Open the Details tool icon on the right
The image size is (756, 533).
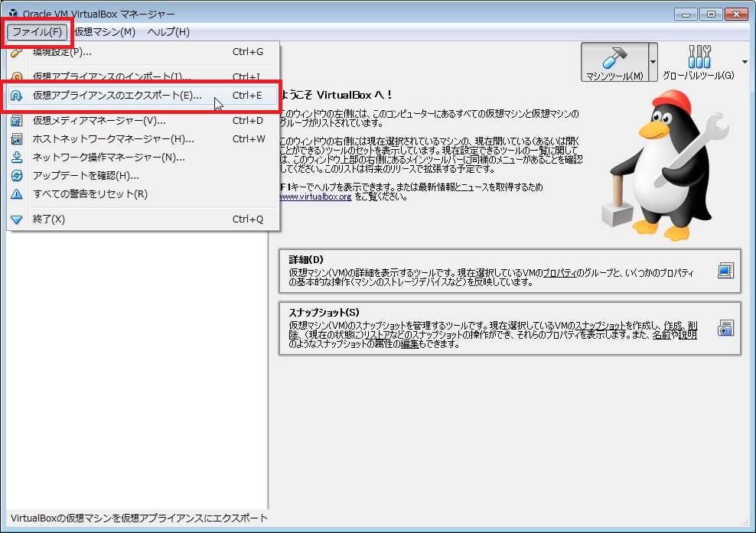tap(725, 270)
